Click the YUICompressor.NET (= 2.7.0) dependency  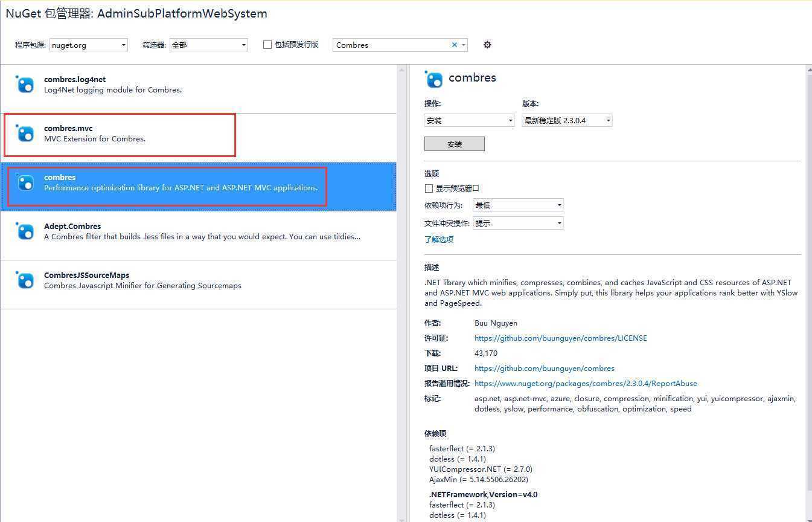(x=481, y=469)
